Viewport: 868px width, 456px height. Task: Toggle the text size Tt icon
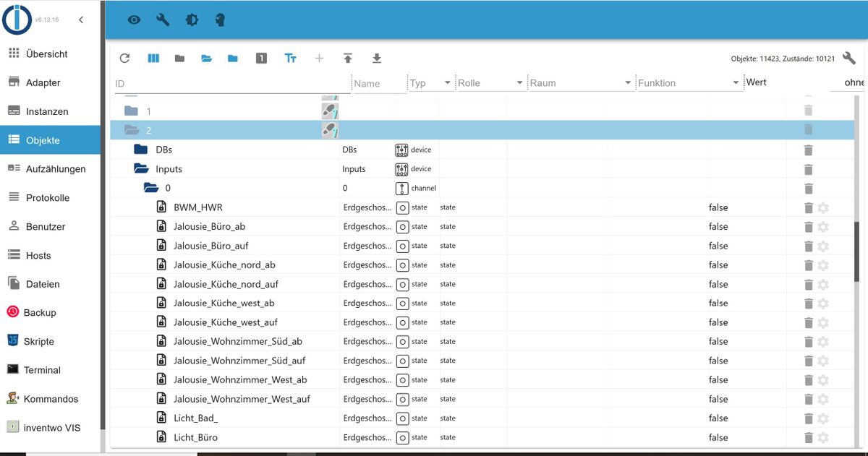click(290, 59)
